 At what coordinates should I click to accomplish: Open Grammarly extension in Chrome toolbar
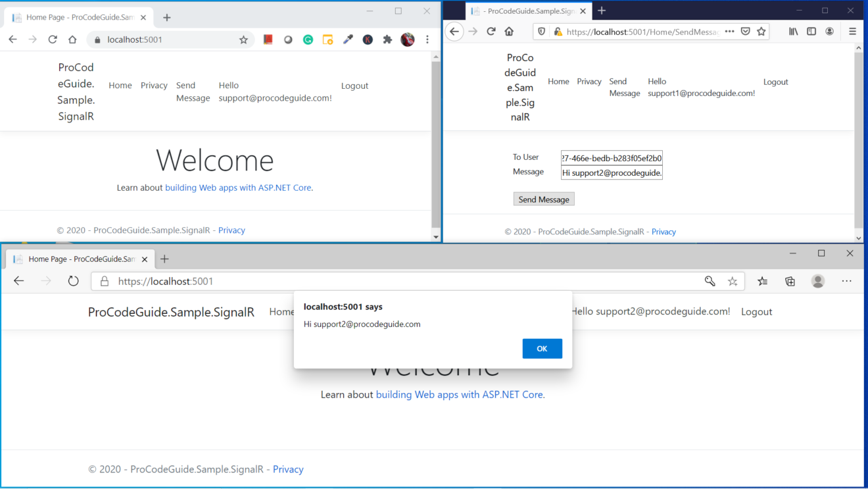(308, 39)
